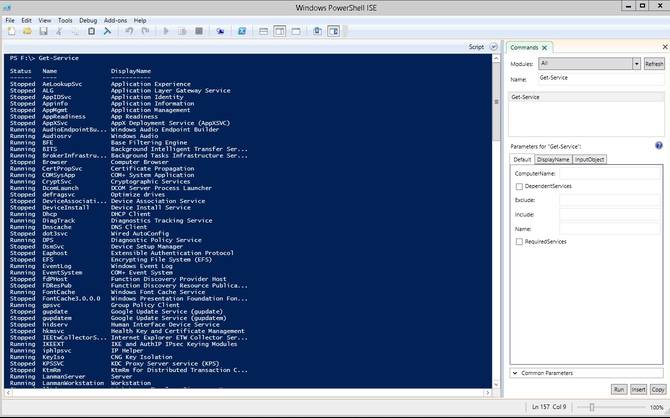Click the ComputerName input field
670x418 pixels.
pyautogui.click(x=610, y=174)
